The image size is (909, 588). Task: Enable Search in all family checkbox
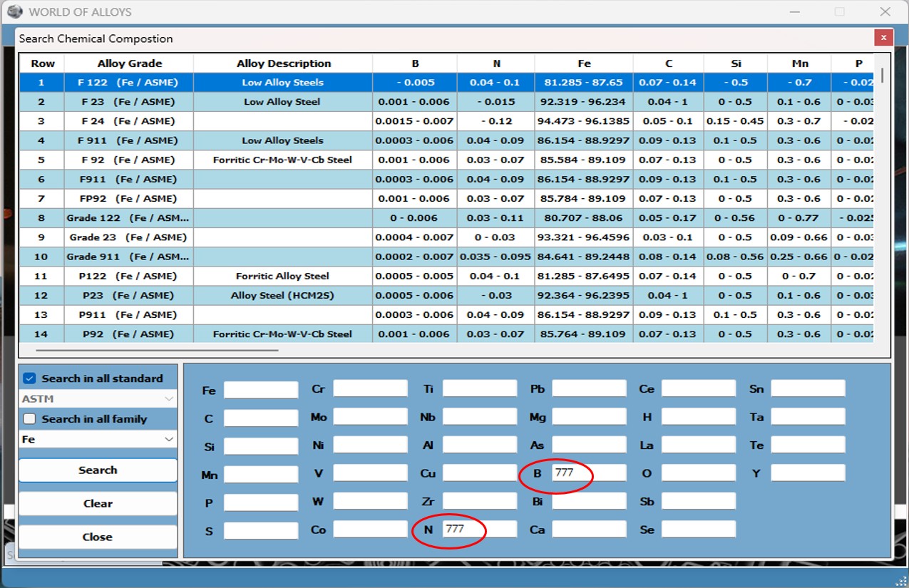tap(29, 419)
